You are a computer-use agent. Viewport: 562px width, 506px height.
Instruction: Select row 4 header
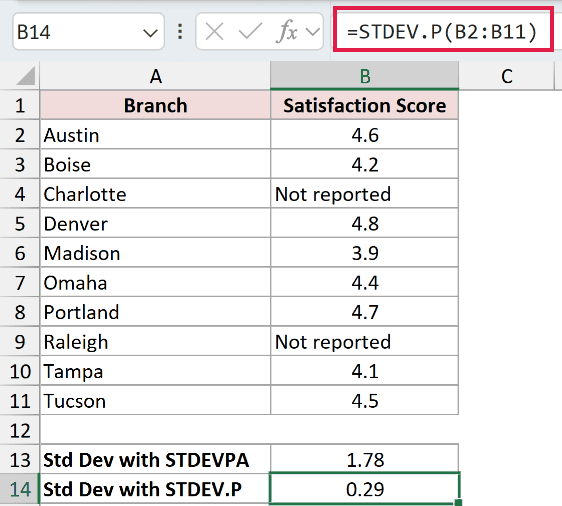[20, 194]
